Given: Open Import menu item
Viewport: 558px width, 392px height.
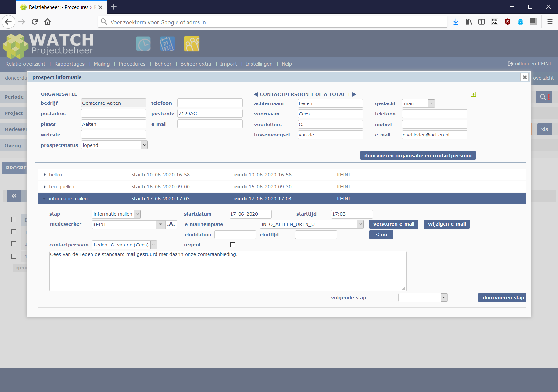Looking at the screenshot, I should (229, 64).
